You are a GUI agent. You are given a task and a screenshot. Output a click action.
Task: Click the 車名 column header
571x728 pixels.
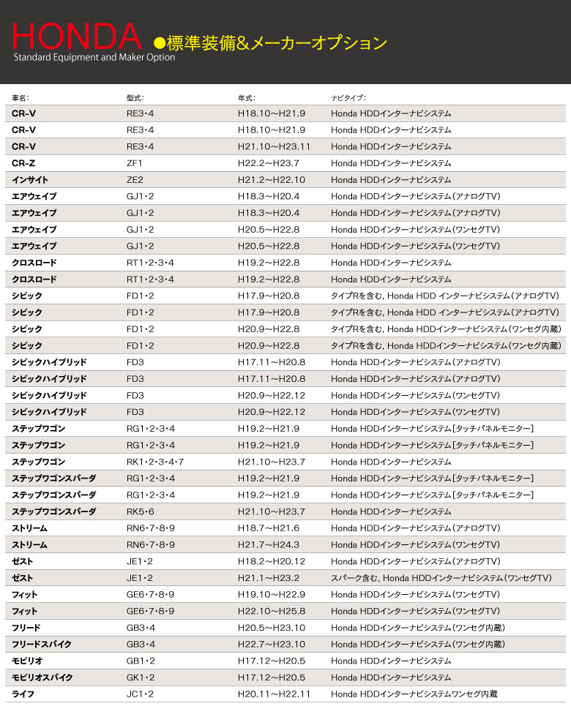click(20, 98)
